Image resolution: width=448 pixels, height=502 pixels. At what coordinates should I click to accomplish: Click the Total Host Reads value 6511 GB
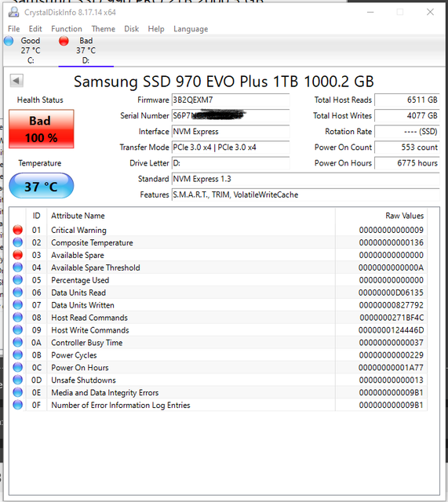pyautogui.click(x=407, y=100)
